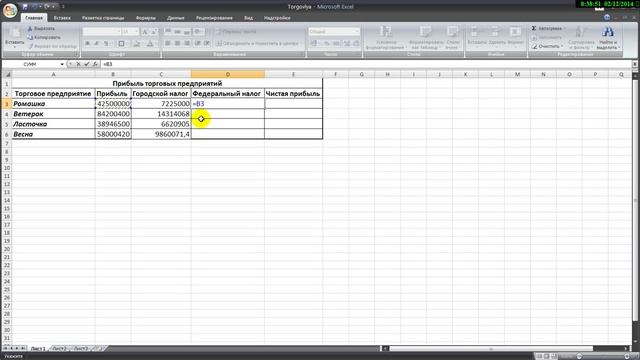This screenshot has height=360, width=640.
Task: Open the font size dropdown
Action: pos(136,31)
